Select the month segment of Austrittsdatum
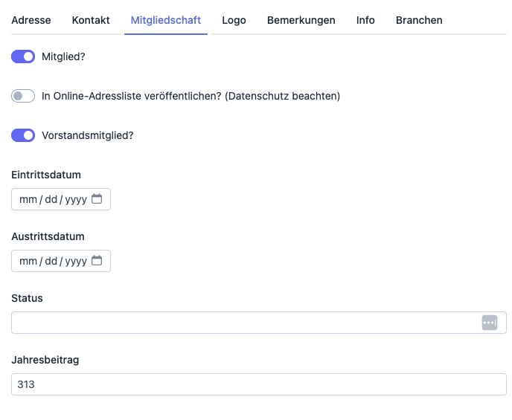 click(28, 261)
